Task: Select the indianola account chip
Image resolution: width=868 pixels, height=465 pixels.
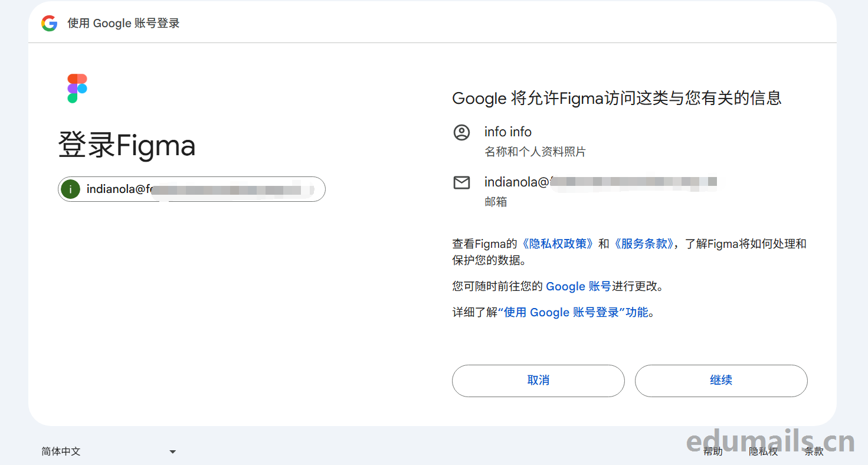Action: point(192,189)
